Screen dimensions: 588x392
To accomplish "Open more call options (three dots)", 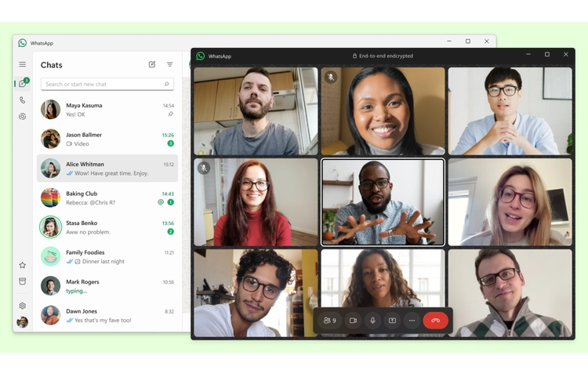I will coord(412,321).
